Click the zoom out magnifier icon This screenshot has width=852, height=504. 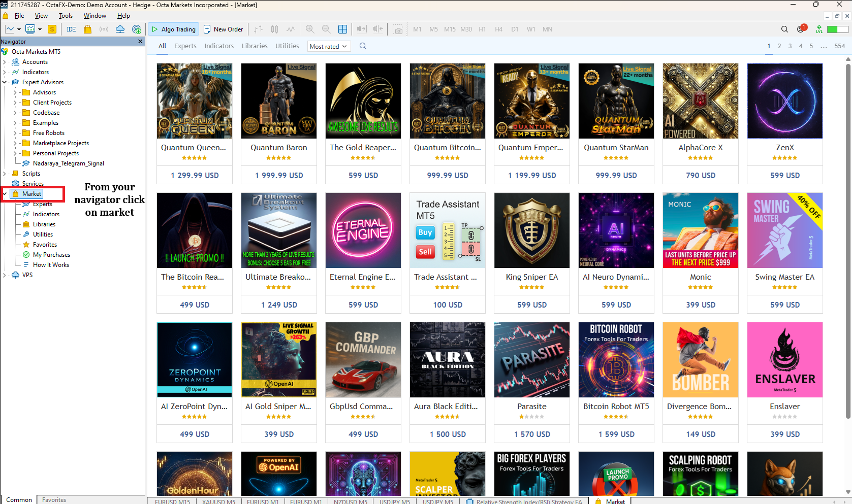pos(326,29)
